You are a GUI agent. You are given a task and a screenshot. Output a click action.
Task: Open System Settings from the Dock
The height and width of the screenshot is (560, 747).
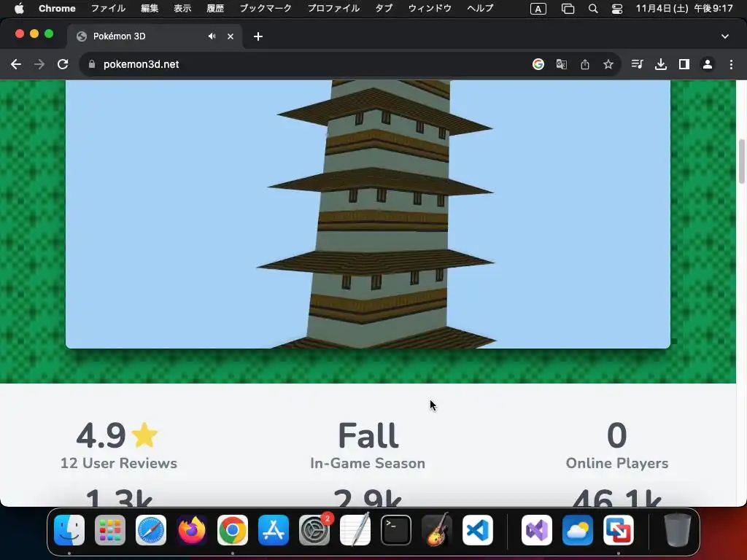pos(314,530)
